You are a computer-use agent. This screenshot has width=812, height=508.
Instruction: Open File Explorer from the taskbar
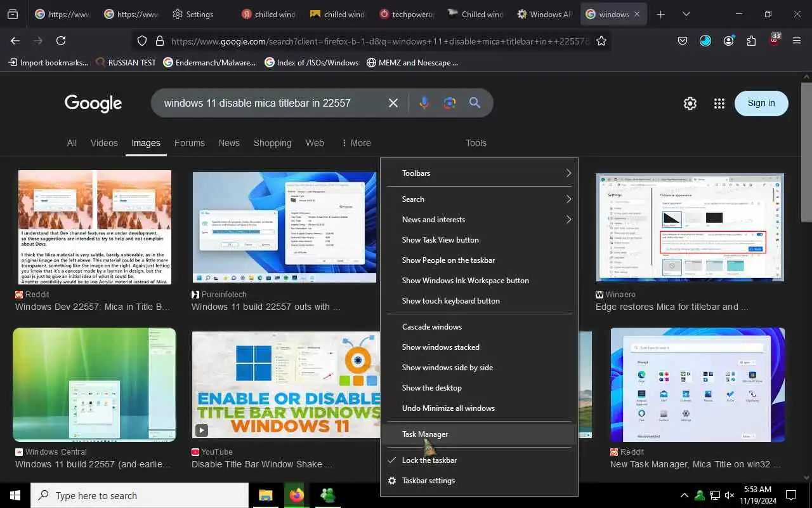(x=265, y=495)
